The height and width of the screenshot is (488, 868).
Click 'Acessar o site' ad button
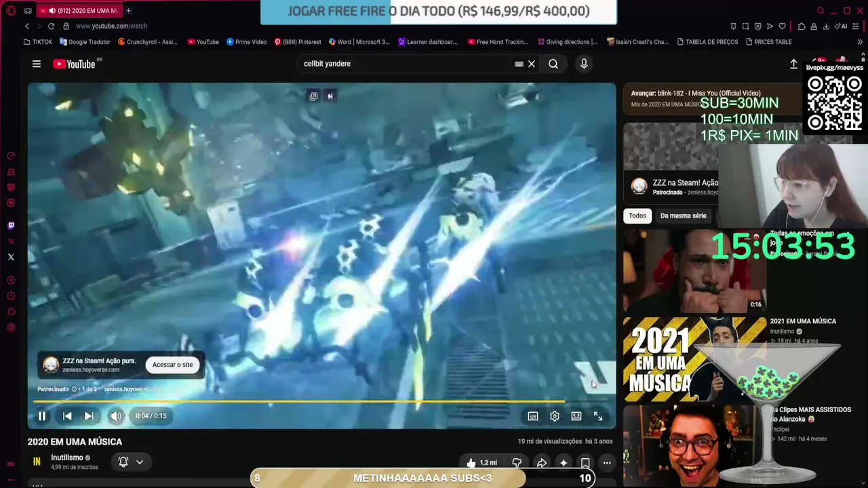pos(172,365)
